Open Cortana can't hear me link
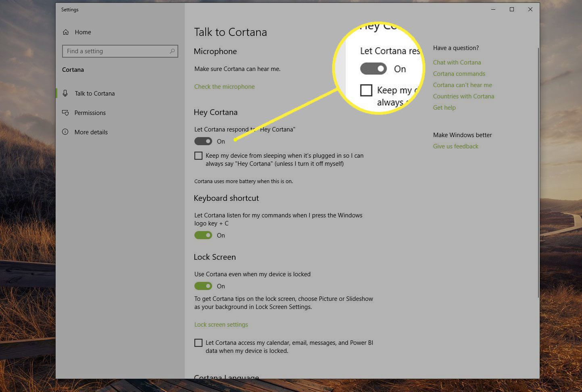The image size is (582, 392). coord(463,85)
